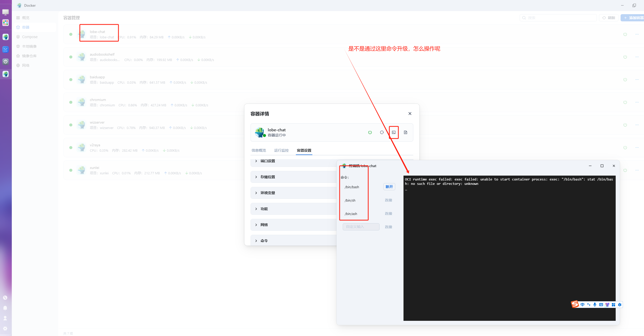
Task: Click 连接 next to custom input field
Action: pyautogui.click(x=388, y=227)
